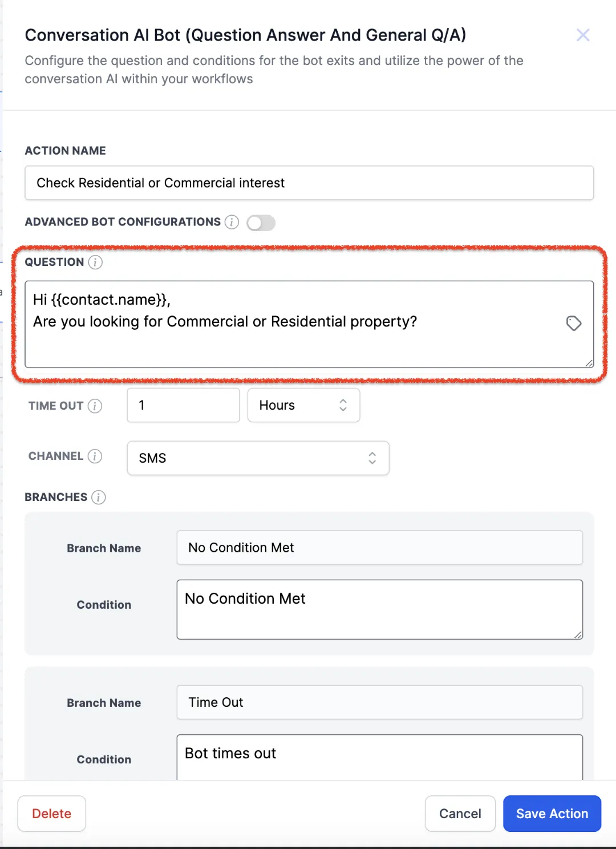Image resolution: width=616 pixels, height=849 pixels.
Task: Close the Conversation AI Bot dialog
Action: coord(582,35)
